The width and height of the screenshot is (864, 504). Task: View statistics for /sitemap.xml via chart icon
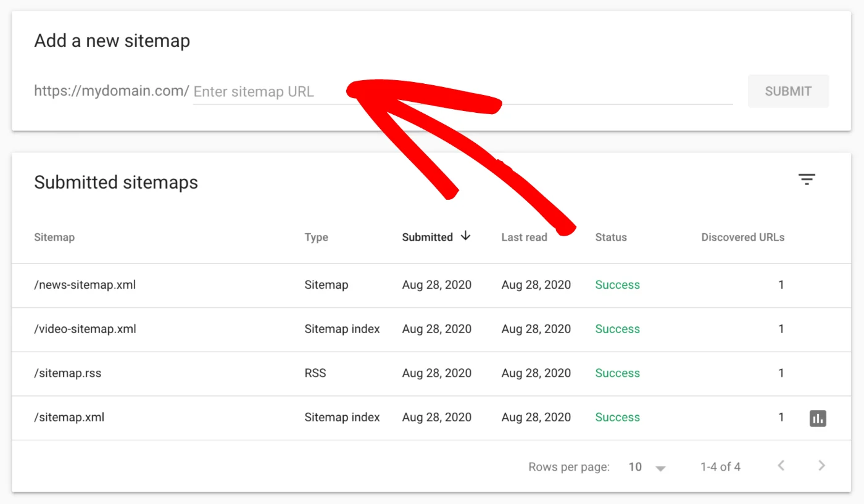(x=818, y=418)
